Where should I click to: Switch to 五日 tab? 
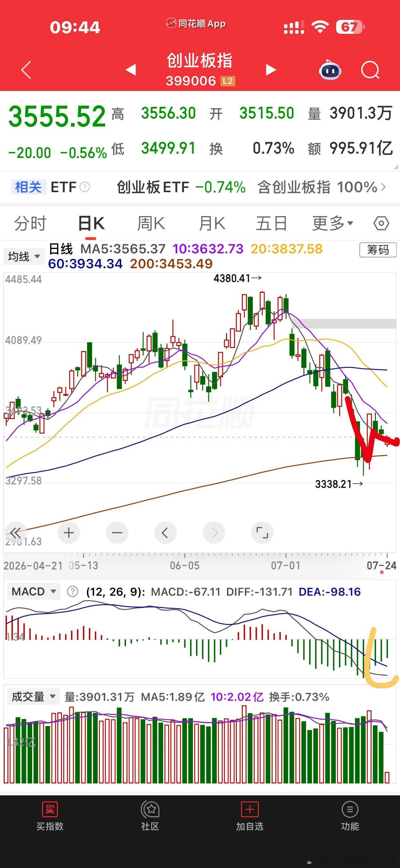[x=271, y=223]
